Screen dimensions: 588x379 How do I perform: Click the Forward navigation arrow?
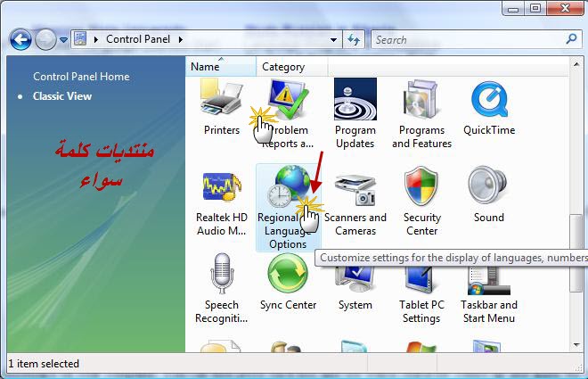[45, 39]
